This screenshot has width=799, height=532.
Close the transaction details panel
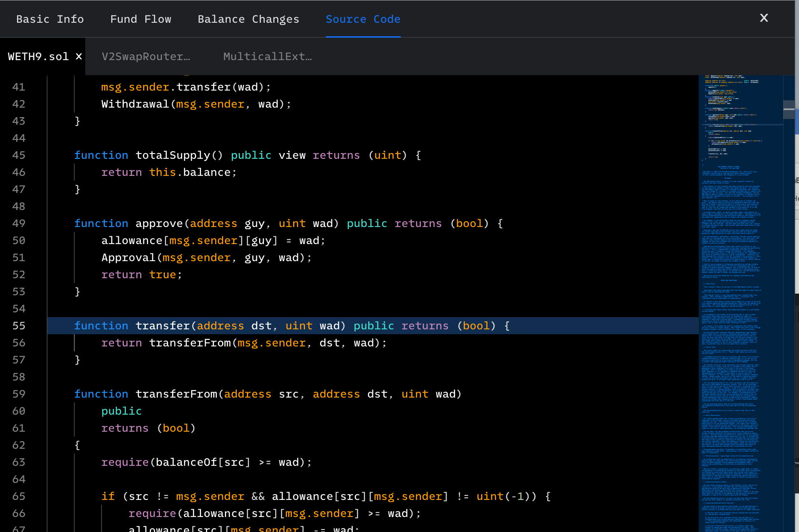tap(764, 18)
